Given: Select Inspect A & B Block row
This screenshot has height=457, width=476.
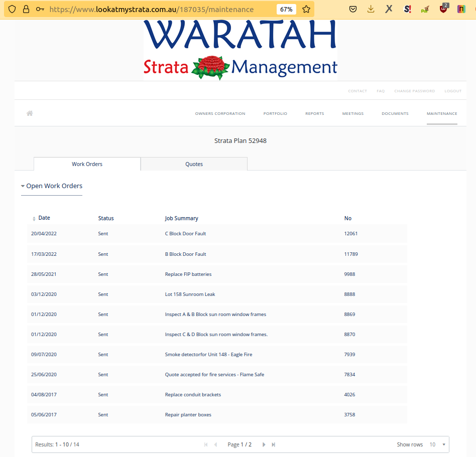Looking at the screenshot, I should [217, 315].
